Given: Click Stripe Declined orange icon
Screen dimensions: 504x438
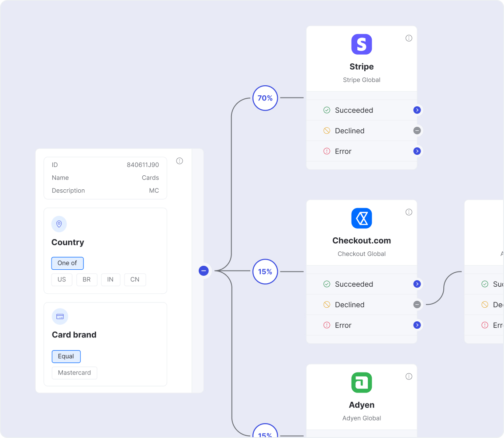Looking at the screenshot, I should point(327,131).
